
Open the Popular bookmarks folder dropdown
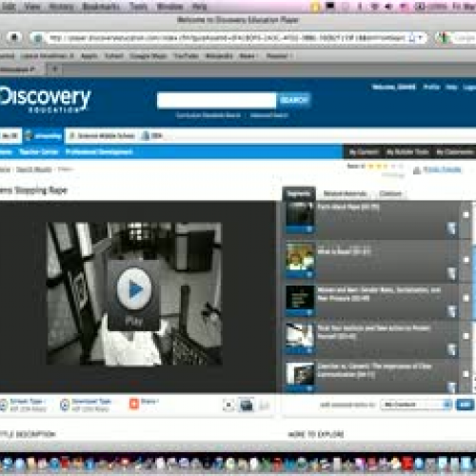(279, 56)
